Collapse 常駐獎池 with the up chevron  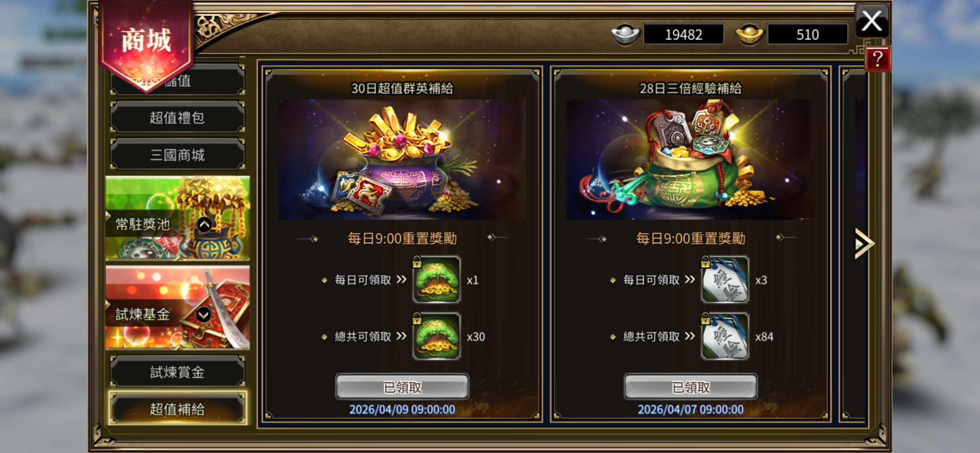[205, 225]
